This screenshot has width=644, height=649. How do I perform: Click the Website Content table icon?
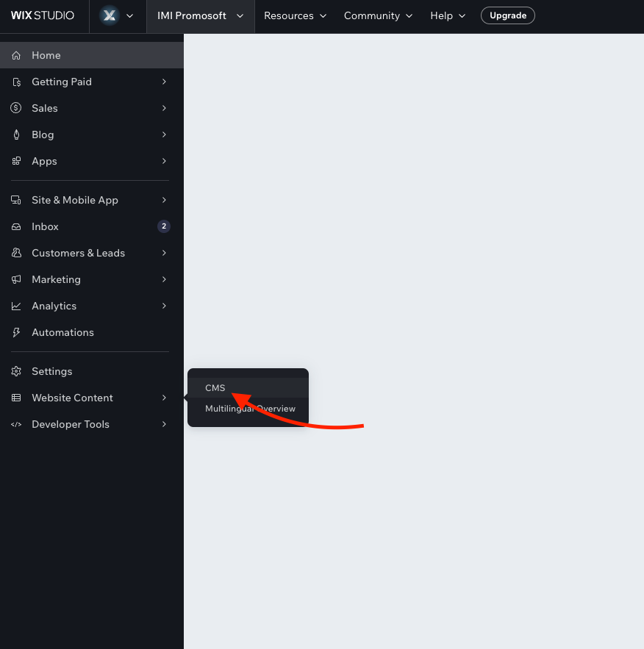coord(16,398)
